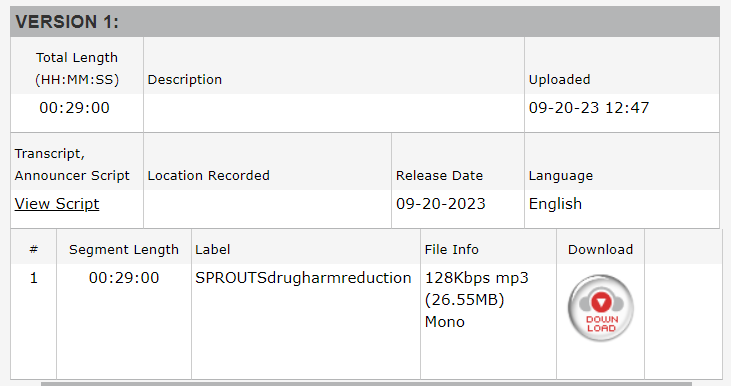Click the horizontal scrollbar below the table

[366, 384]
